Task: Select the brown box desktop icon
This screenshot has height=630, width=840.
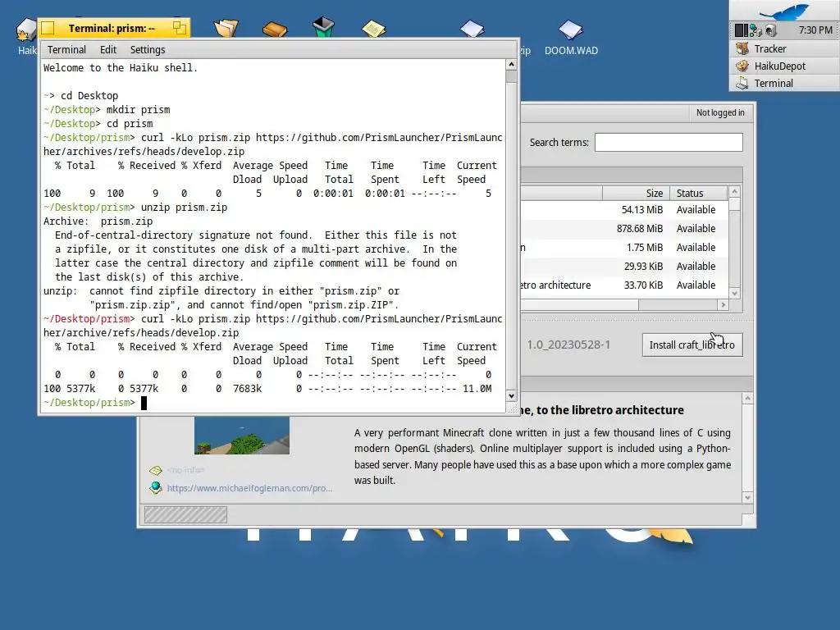Action: click(x=275, y=29)
